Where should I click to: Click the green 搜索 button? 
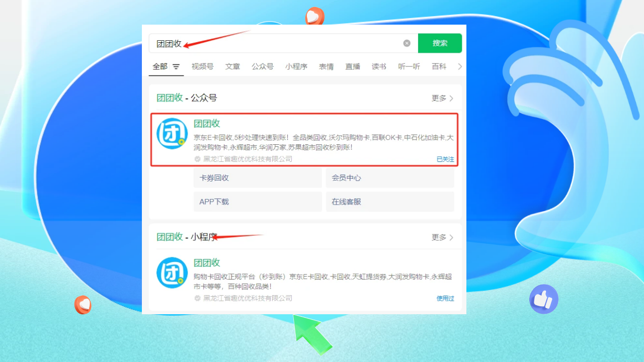point(440,43)
